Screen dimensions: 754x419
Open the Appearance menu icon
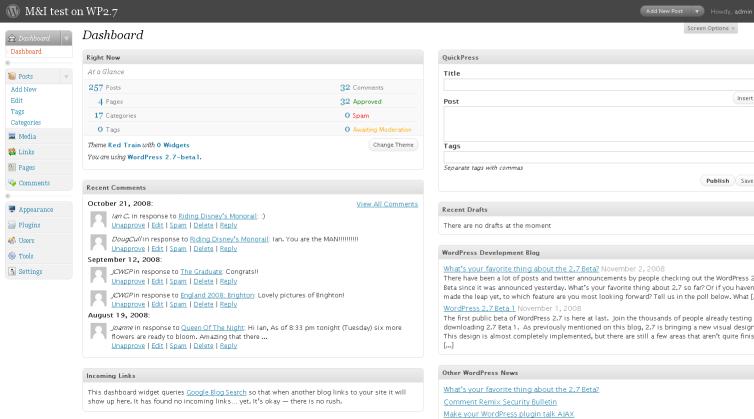(x=11, y=210)
